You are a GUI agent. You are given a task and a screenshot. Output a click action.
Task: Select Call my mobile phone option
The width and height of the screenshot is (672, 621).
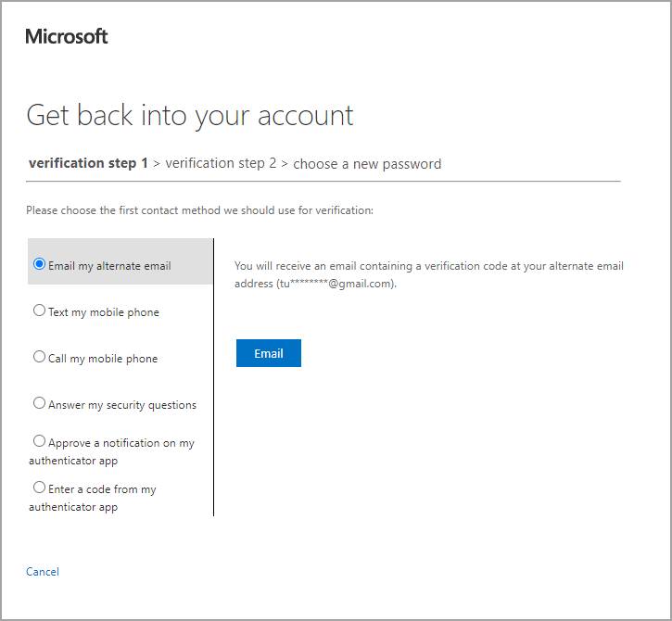click(39, 356)
